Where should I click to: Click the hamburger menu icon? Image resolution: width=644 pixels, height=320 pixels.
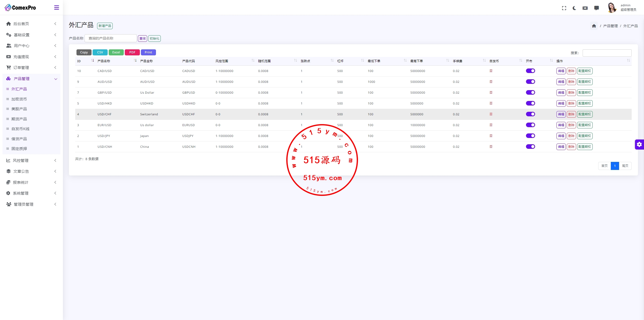(57, 8)
